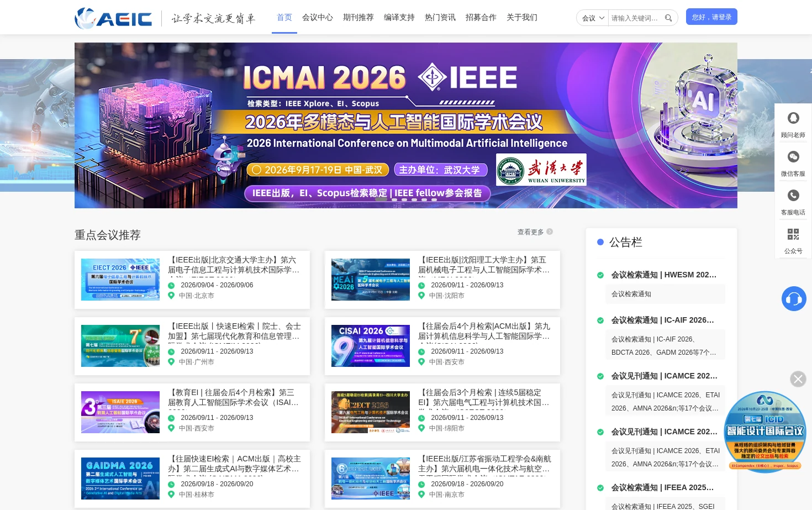The image size is (812, 510).
Task: Click the green check icon beside IFEEA notice
Action: [600, 488]
